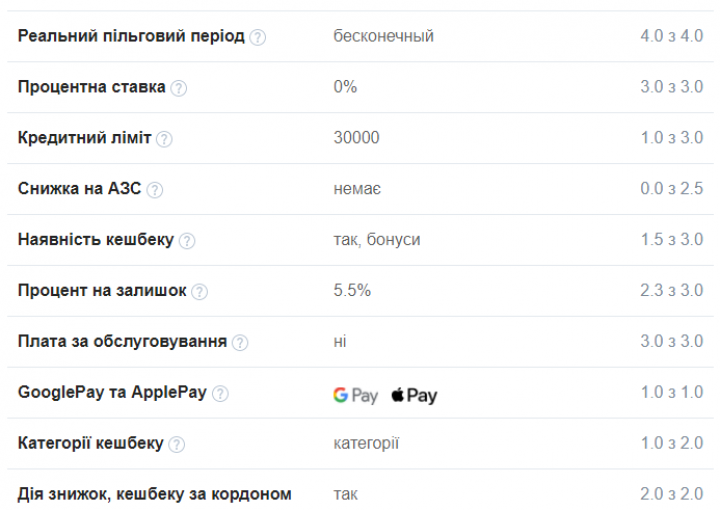
Task: Open help icon for Процент на залишок
Action: click(200, 292)
